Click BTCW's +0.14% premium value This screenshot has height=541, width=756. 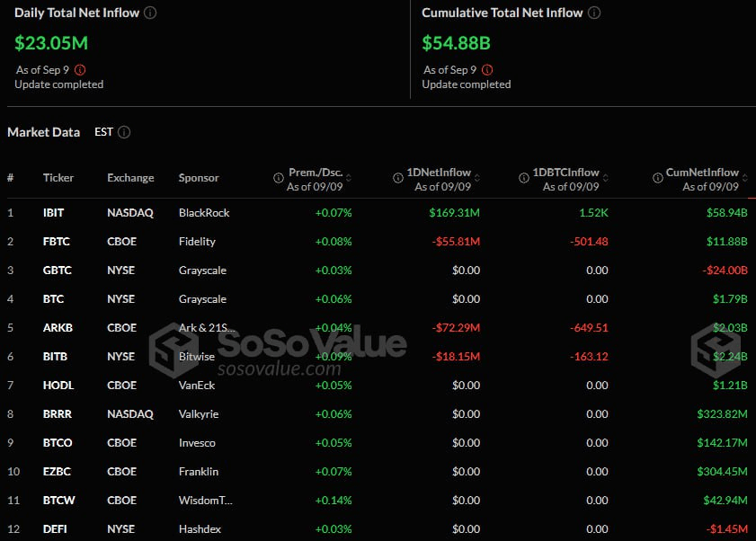(334, 501)
